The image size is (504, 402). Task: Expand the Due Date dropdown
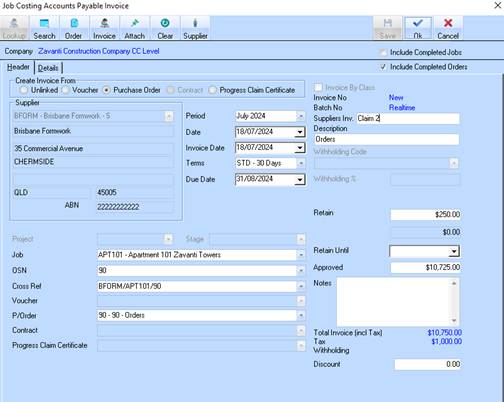(300, 180)
